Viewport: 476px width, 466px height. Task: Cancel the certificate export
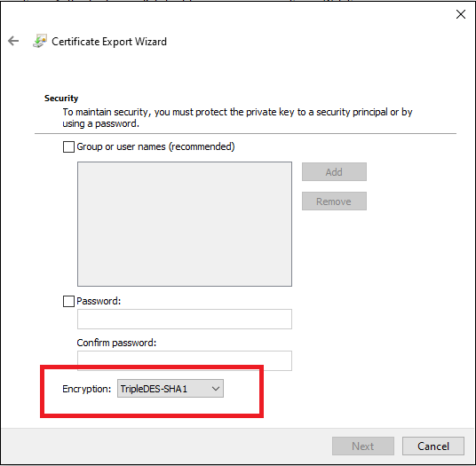[x=432, y=446]
